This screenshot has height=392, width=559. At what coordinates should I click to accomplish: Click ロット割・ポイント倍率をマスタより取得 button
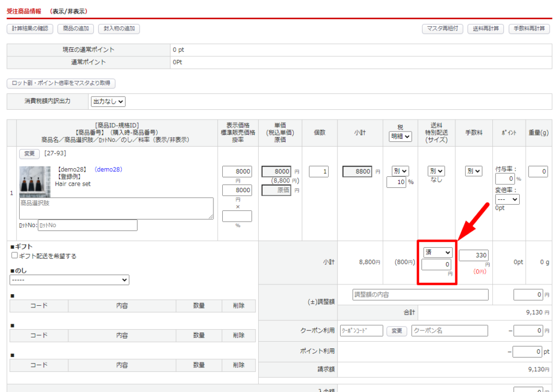pos(61,83)
